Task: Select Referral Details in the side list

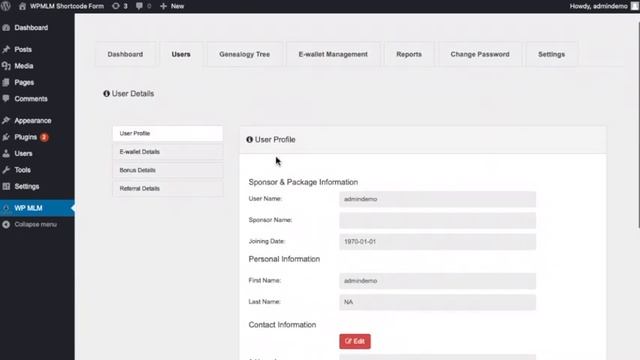Action: pos(168,189)
